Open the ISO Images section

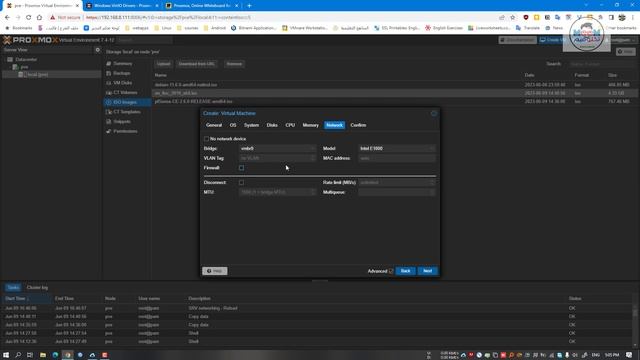(x=127, y=102)
